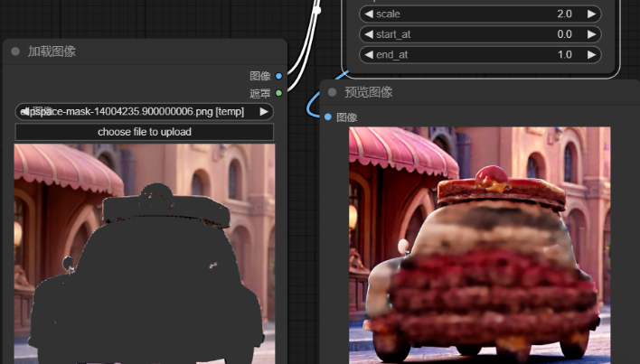
Task: Click the green 遮罩 output connector
Action: pos(278,93)
